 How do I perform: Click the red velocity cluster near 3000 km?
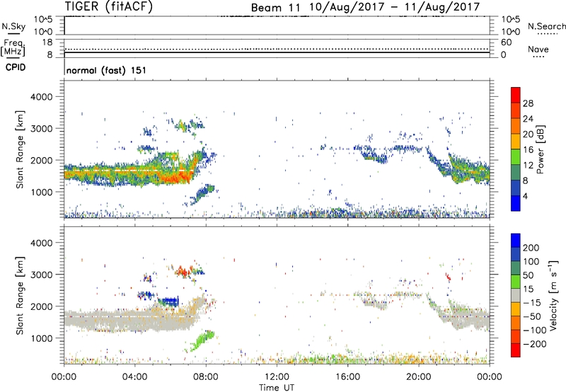[x=183, y=271]
